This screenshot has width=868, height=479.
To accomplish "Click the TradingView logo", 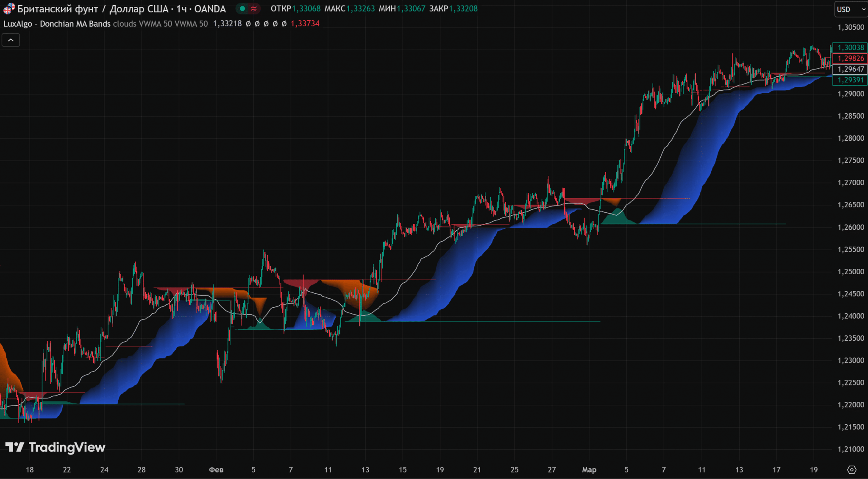I will point(55,447).
